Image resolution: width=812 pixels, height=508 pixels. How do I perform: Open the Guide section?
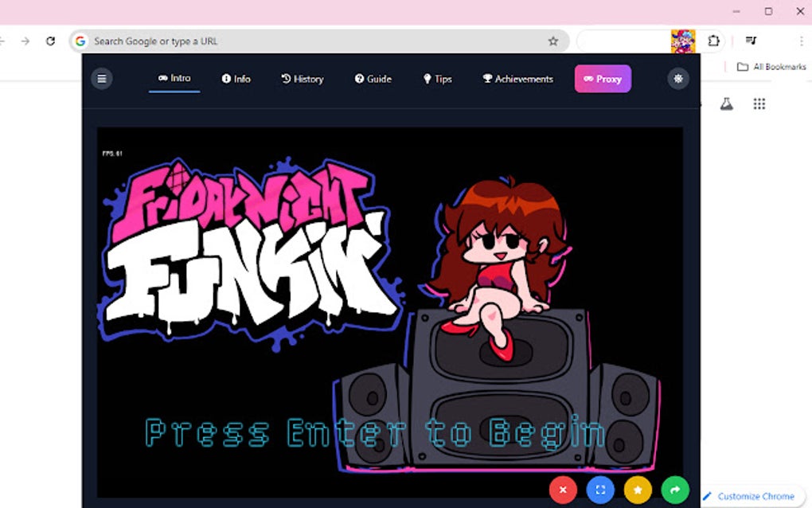coord(373,78)
